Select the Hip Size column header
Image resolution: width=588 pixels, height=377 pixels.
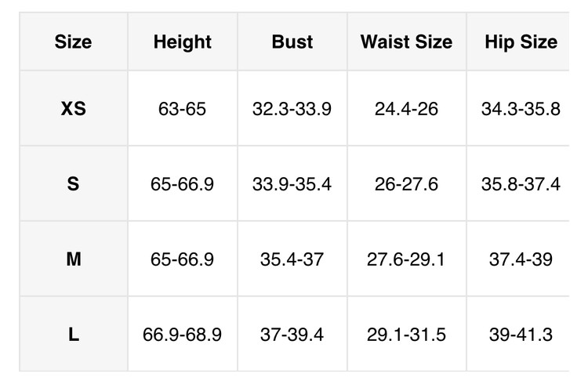[x=521, y=42]
